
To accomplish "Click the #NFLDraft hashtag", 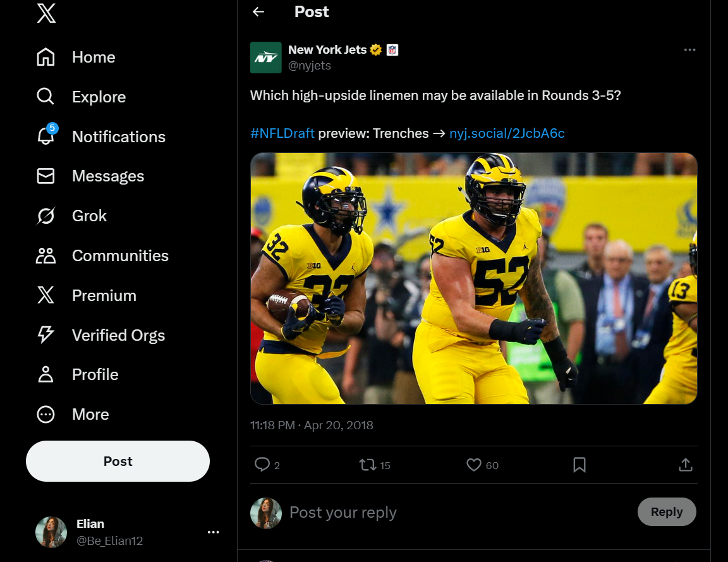I will [282, 133].
